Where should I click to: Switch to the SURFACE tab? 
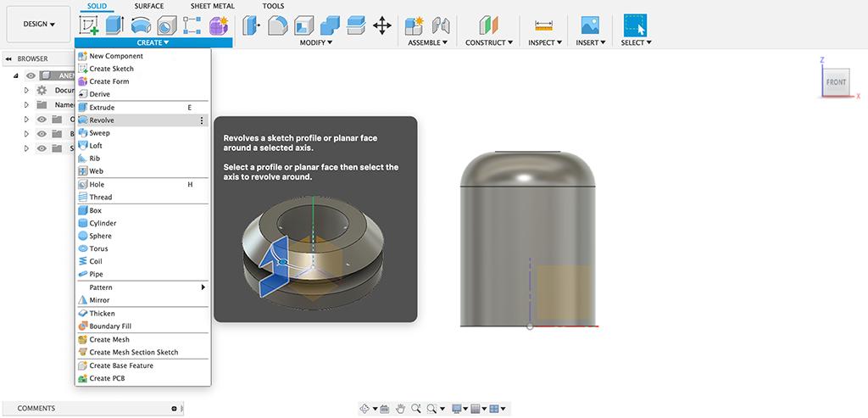tap(149, 6)
